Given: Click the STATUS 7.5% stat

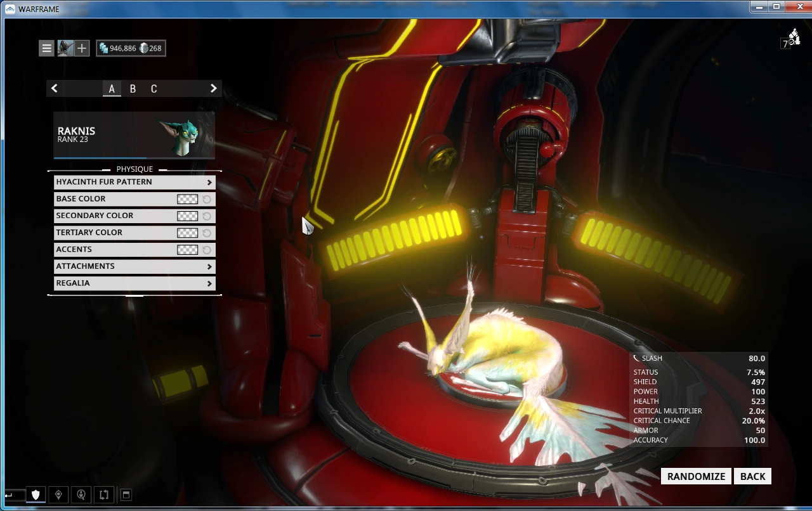Looking at the screenshot, I should [698, 372].
